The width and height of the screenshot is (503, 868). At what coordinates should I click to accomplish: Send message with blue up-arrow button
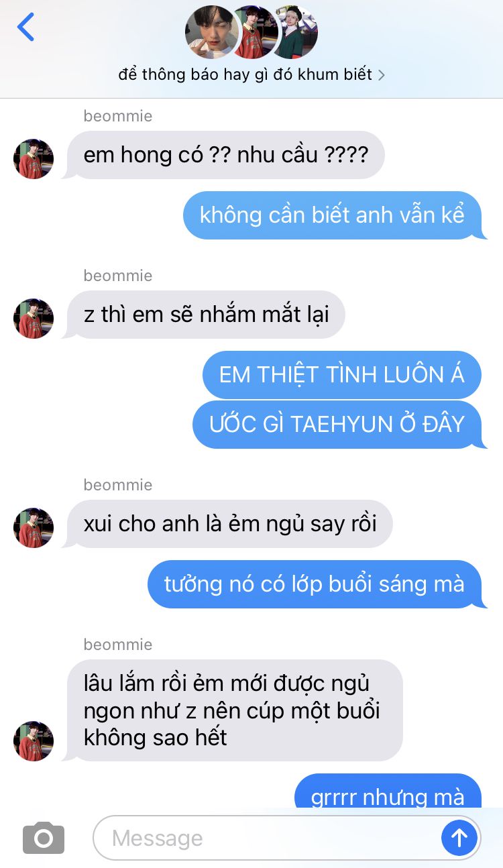(459, 837)
